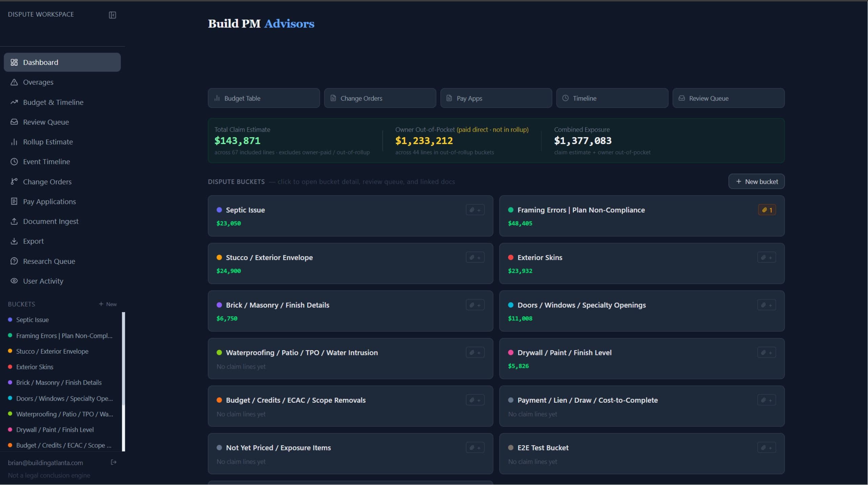Viewport: 868px width, 485px height.
Task: Click the Combined Exposure $1,377,083 value
Action: [x=583, y=141]
